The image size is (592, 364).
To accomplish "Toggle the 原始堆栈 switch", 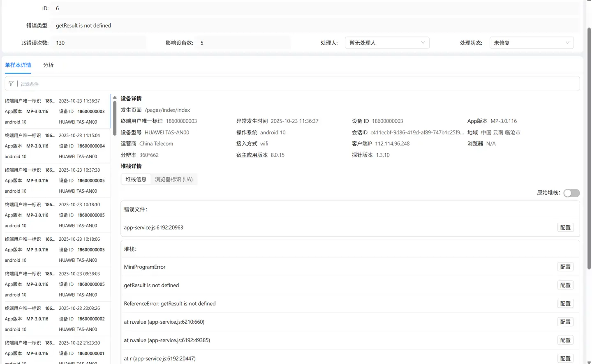I will 571,193.
